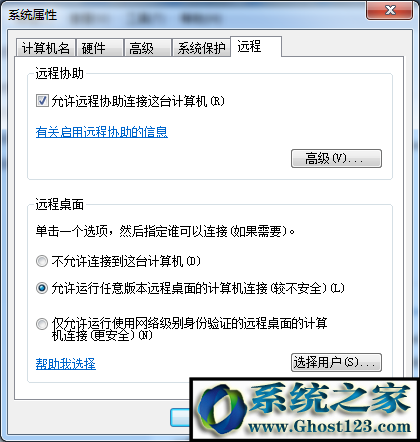Open the 有关启用远程协助的信息 link
The image size is (420, 442).
coord(102,132)
